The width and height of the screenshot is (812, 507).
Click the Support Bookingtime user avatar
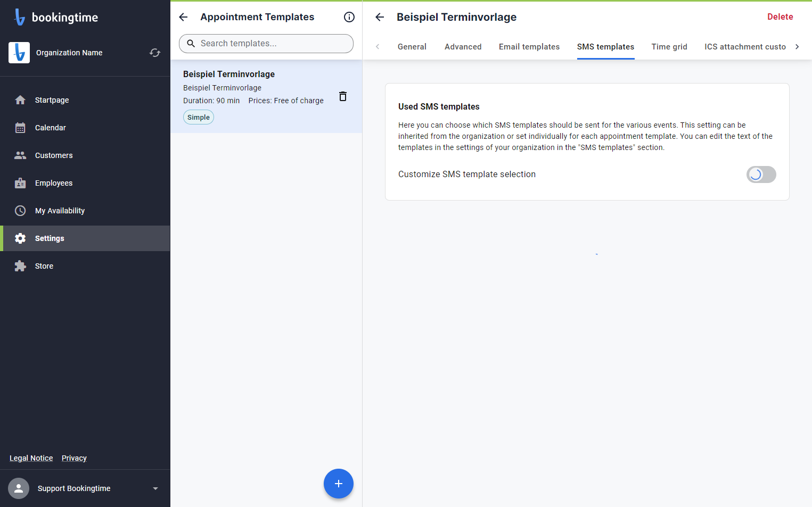click(x=19, y=488)
